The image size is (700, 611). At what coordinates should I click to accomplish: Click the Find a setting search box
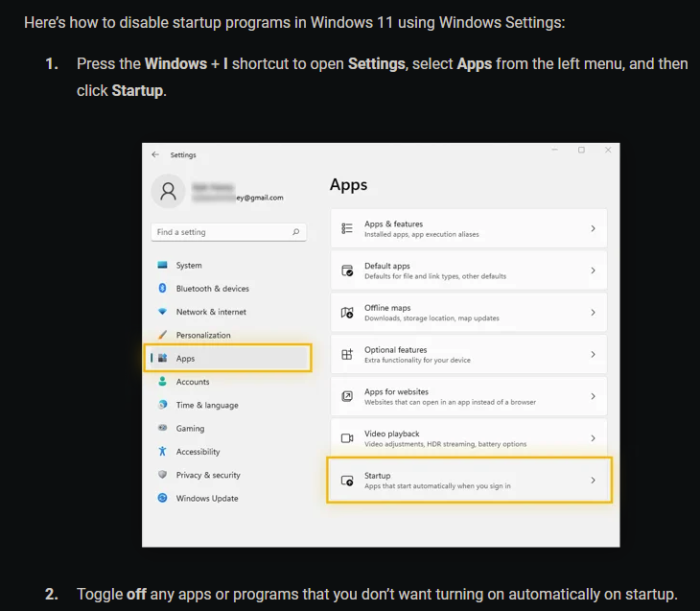tap(229, 232)
